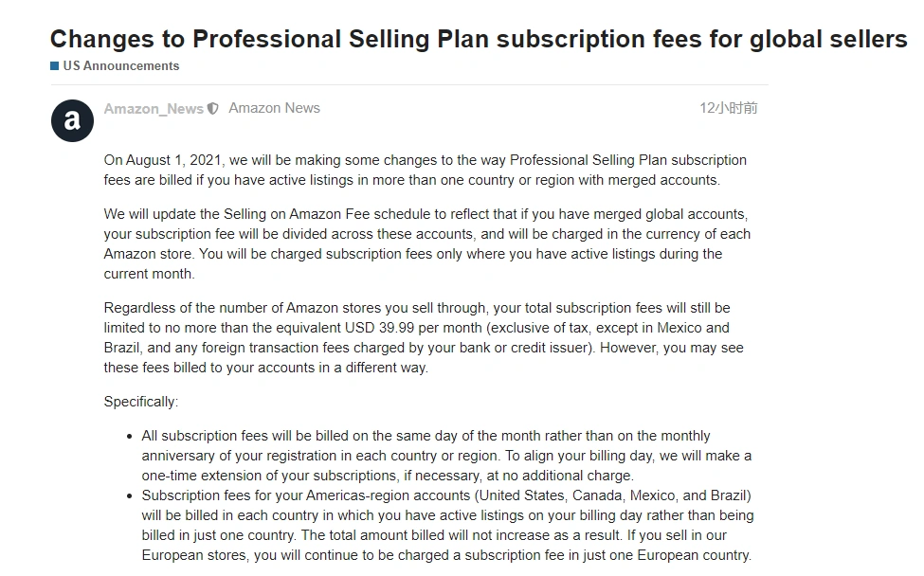Click the bullet dot before 'Subscription fees for your Americas'
924x576 pixels.
click(130, 495)
